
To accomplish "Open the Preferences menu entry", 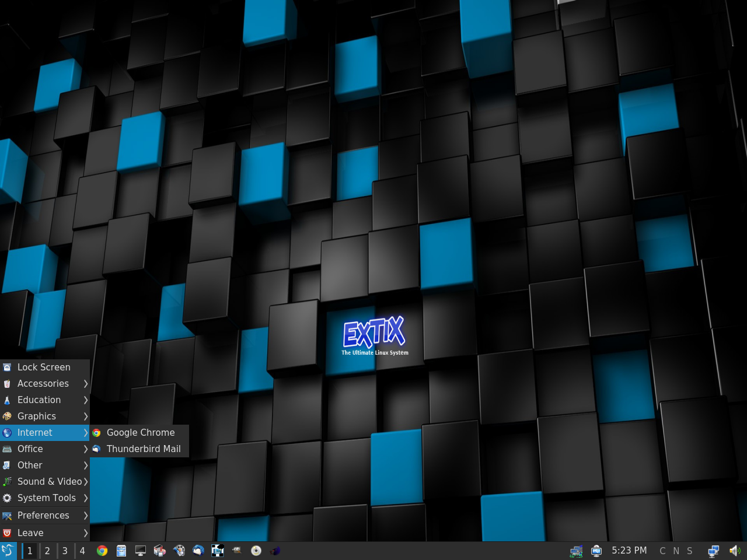I will point(45,516).
